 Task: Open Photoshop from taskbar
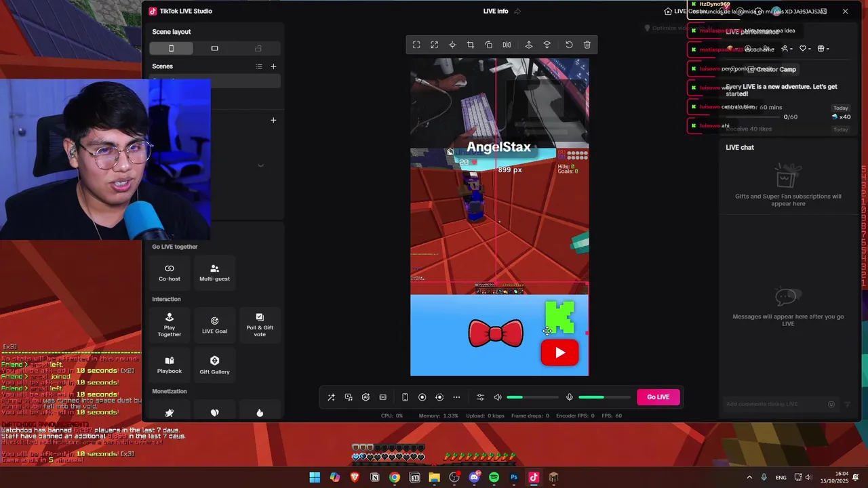(514, 477)
